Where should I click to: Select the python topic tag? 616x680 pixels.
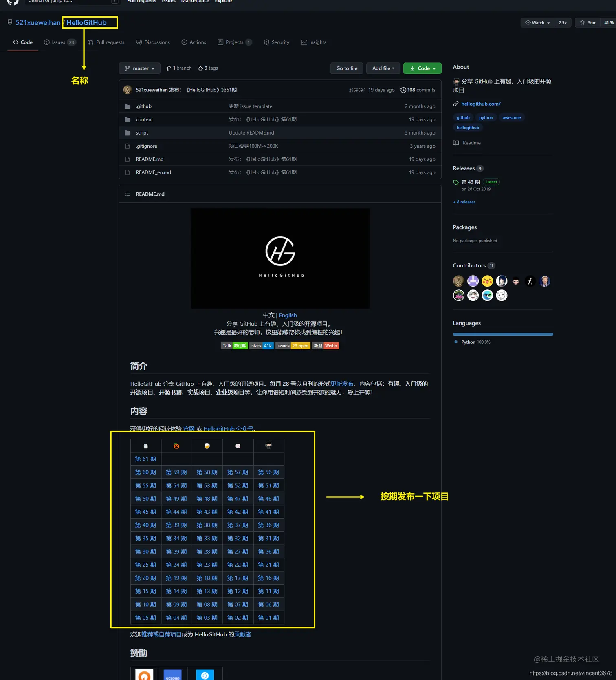[x=486, y=118]
